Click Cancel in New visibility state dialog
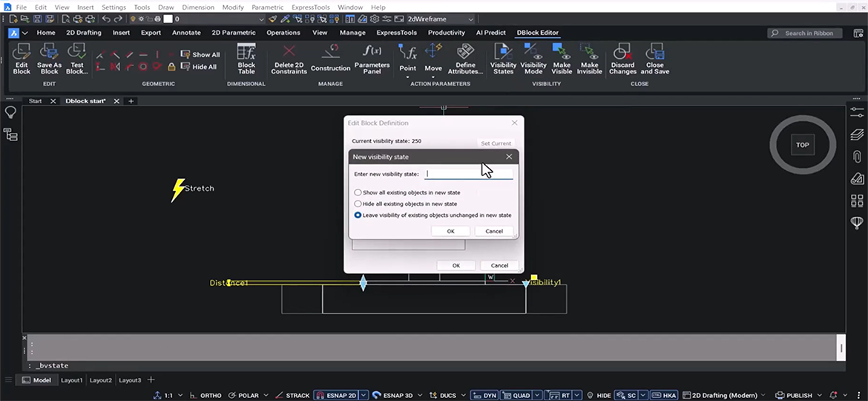 pos(493,231)
